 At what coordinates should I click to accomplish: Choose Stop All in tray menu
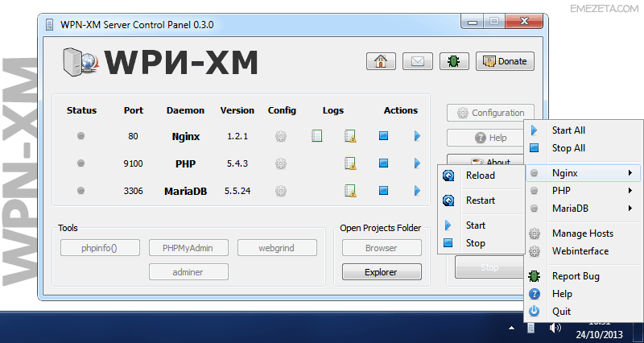tap(583, 148)
